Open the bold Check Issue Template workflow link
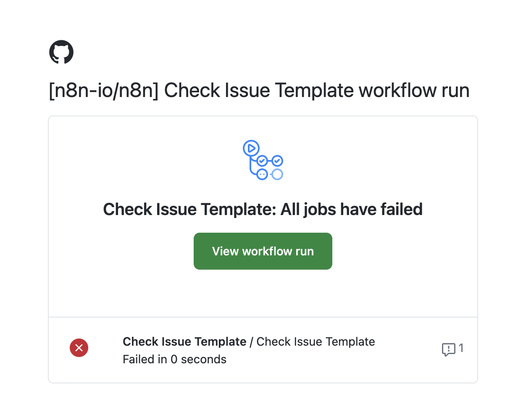 (x=184, y=342)
